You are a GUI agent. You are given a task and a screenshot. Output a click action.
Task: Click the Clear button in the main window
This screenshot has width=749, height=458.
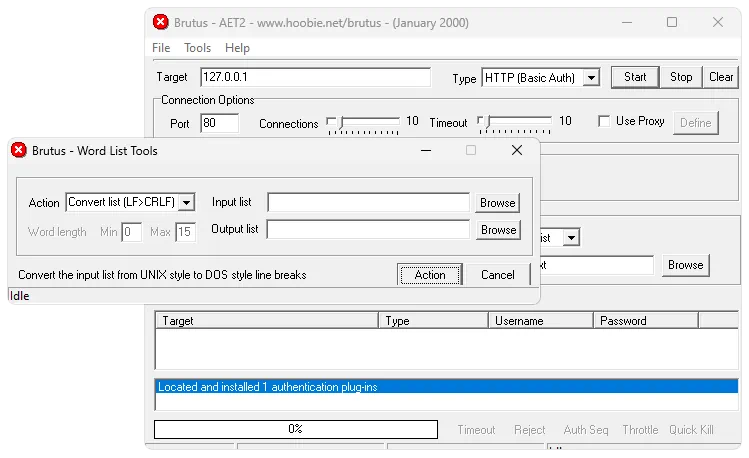(720, 77)
